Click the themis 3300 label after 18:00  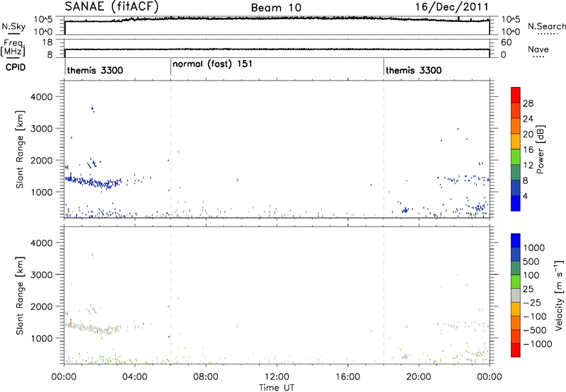tap(414, 70)
